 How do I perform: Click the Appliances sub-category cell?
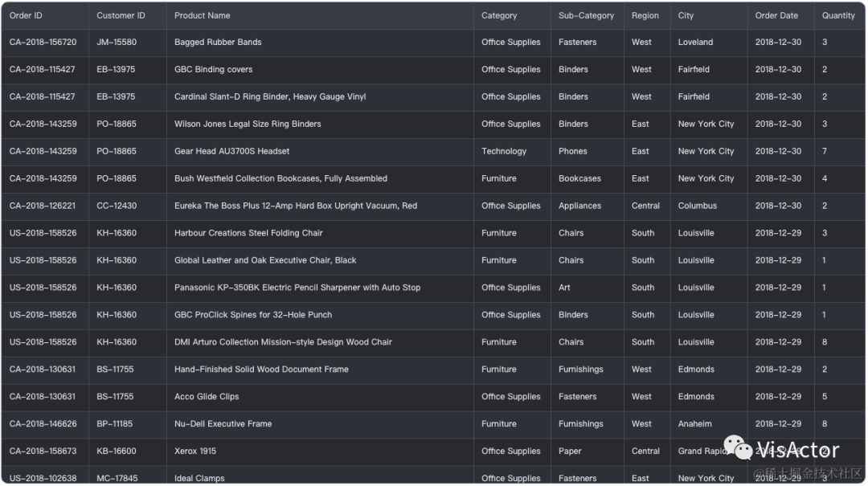point(579,206)
